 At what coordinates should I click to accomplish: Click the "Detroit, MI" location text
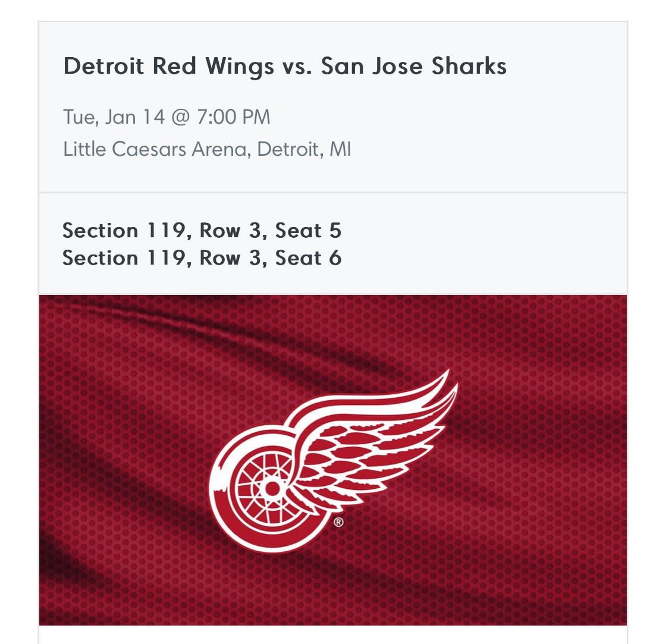coord(304,149)
